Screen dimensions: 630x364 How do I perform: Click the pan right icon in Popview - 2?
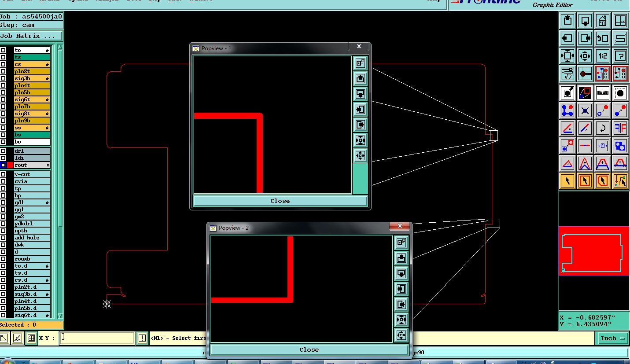(401, 305)
